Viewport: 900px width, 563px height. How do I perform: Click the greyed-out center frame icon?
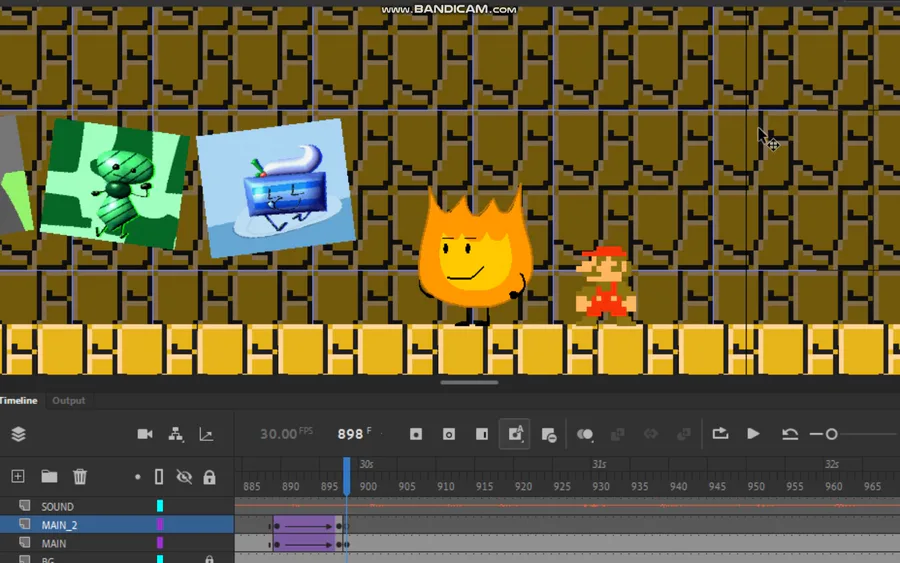[650, 434]
